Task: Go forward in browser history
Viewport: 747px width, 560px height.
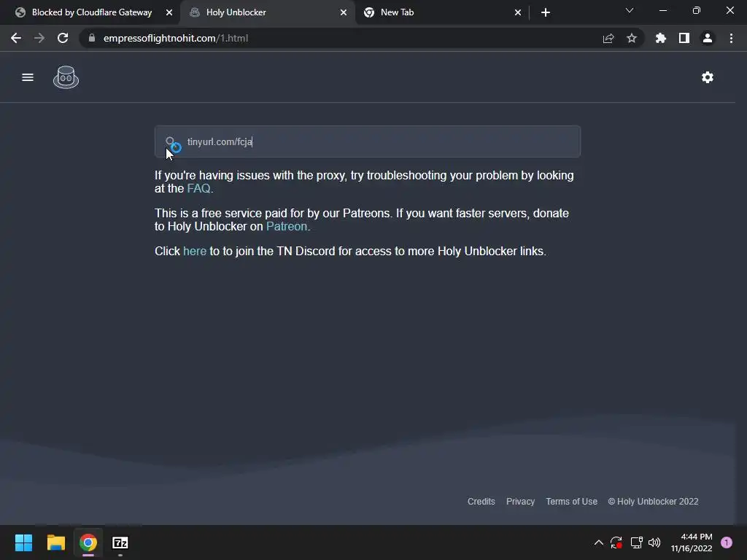Action: 39,38
